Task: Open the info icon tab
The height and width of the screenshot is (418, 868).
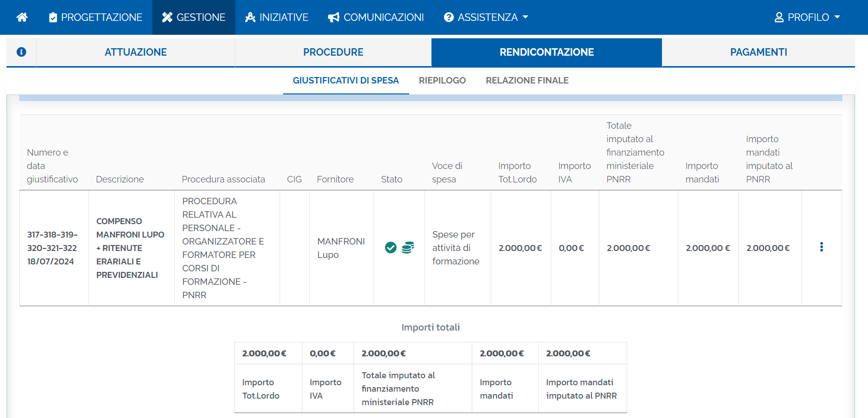Action: 21,52
